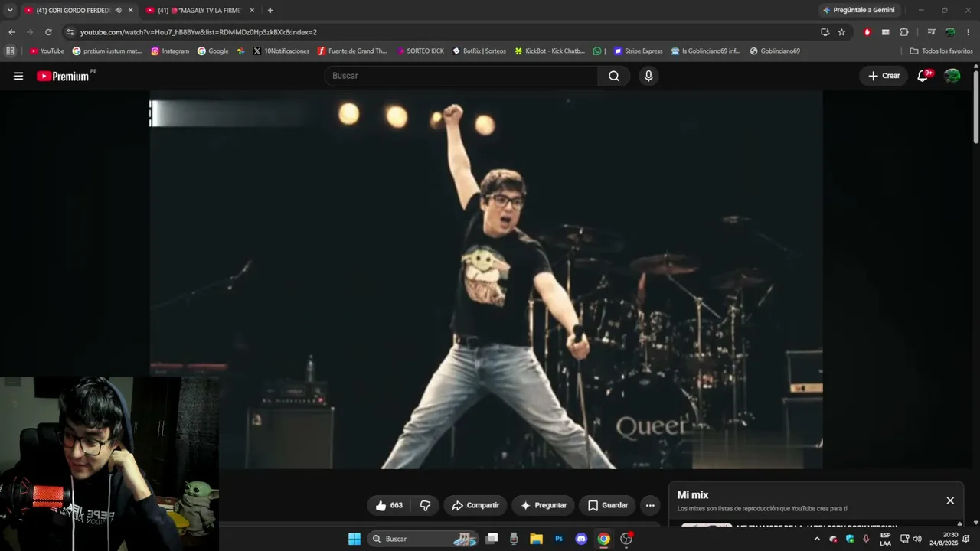
Task: Mute the CORI GORDO tab audio
Action: click(x=118, y=10)
